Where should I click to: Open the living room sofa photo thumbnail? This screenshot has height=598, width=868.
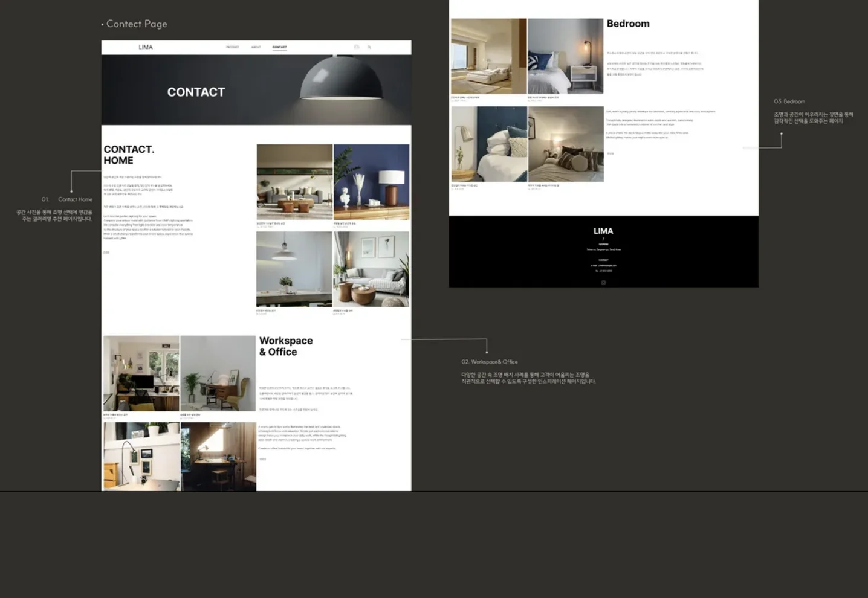pos(294,182)
